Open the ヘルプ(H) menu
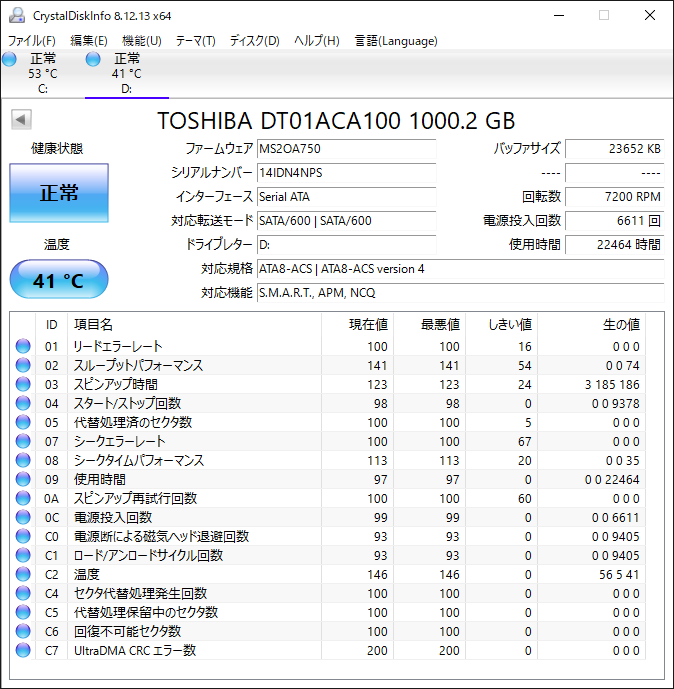The image size is (674, 689). pos(316,41)
